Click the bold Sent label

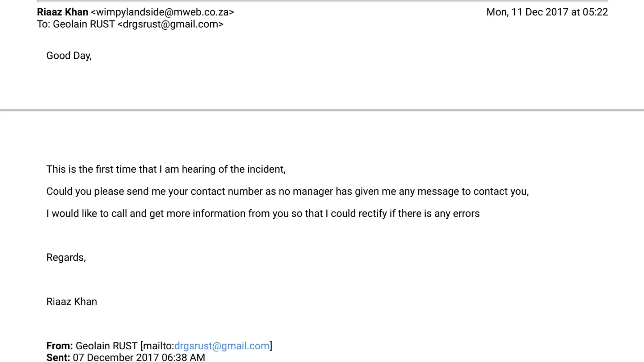pyautogui.click(x=58, y=357)
